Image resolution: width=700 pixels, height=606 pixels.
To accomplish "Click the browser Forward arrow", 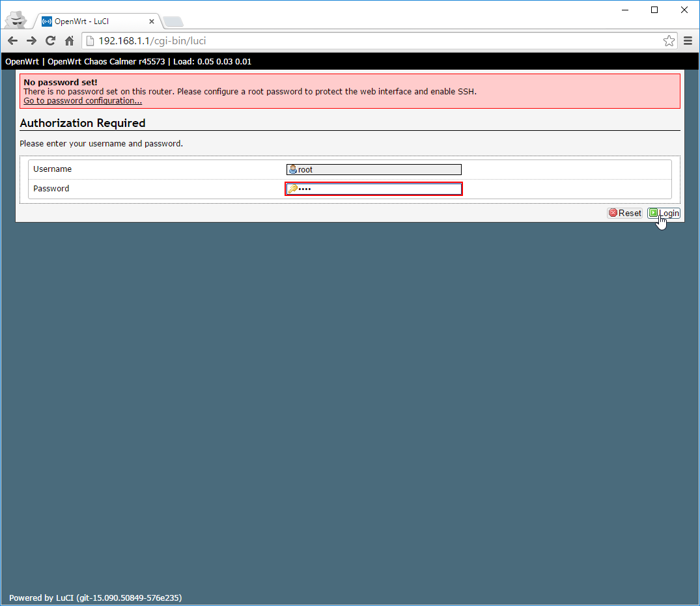I will click(x=31, y=41).
